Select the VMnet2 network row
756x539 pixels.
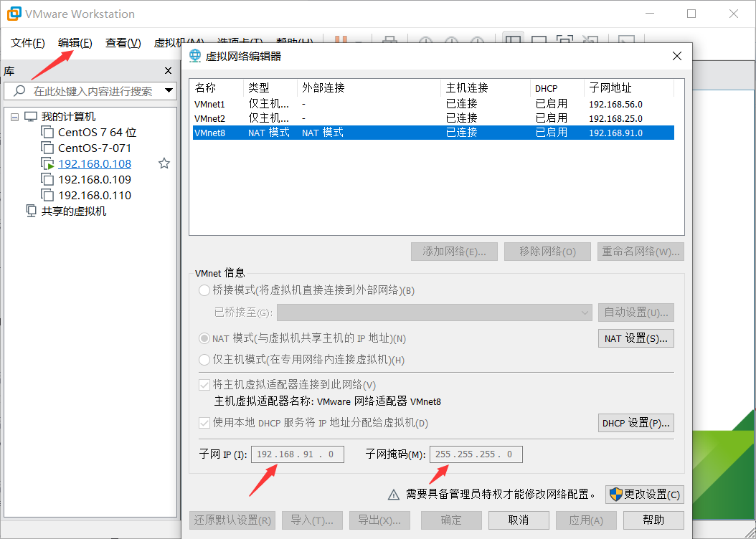[433, 118]
